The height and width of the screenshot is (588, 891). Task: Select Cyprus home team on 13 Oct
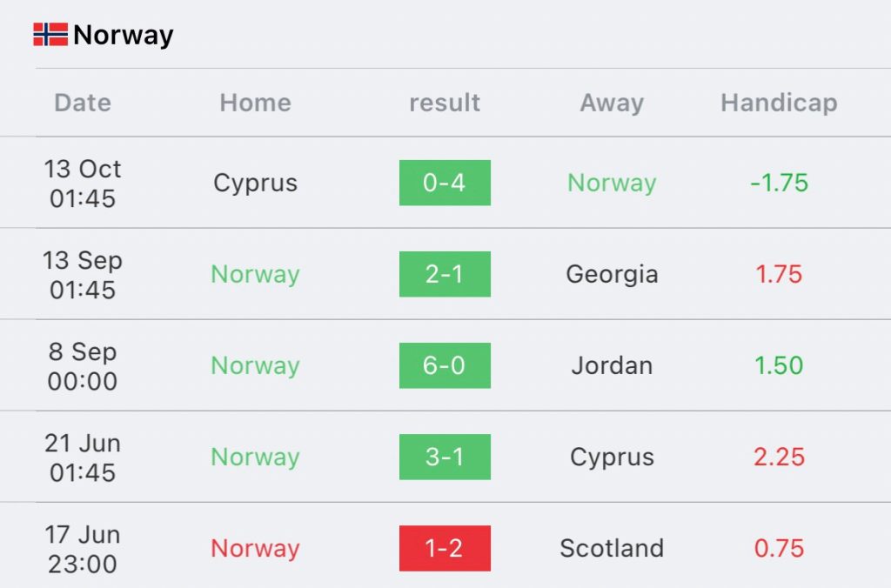click(x=255, y=184)
